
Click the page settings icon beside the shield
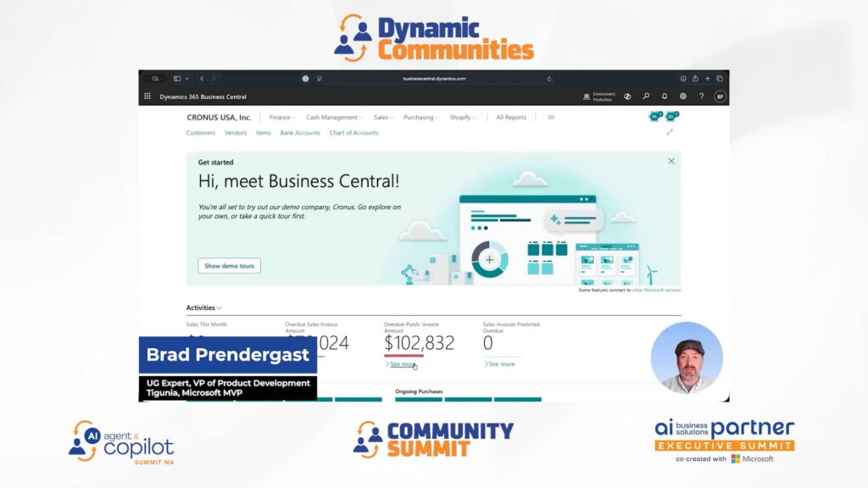point(320,79)
